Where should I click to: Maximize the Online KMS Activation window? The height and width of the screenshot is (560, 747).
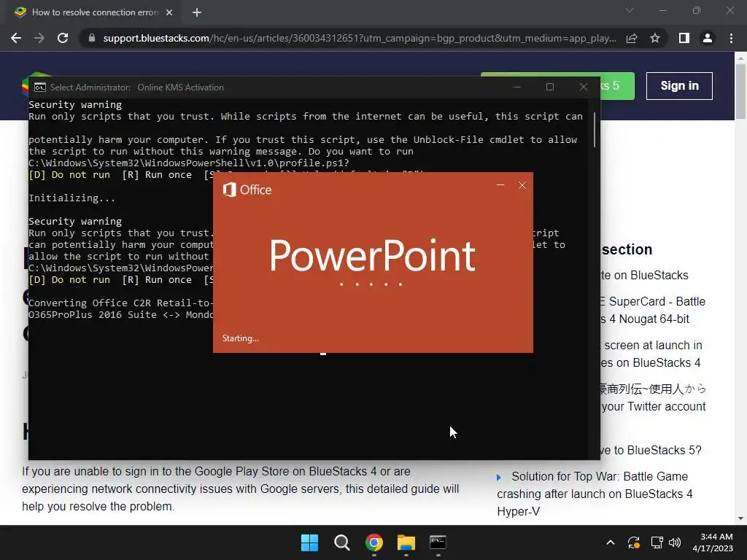pos(550,87)
